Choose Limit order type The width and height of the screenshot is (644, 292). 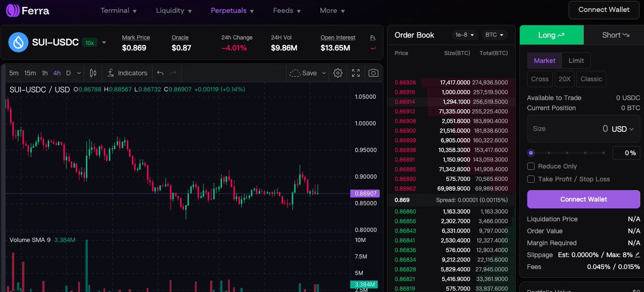[576, 61]
